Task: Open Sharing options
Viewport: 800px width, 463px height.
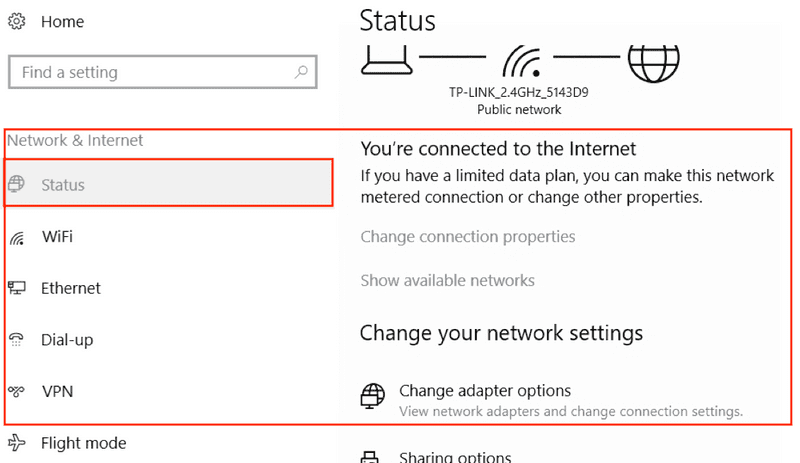Action: tap(455, 456)
